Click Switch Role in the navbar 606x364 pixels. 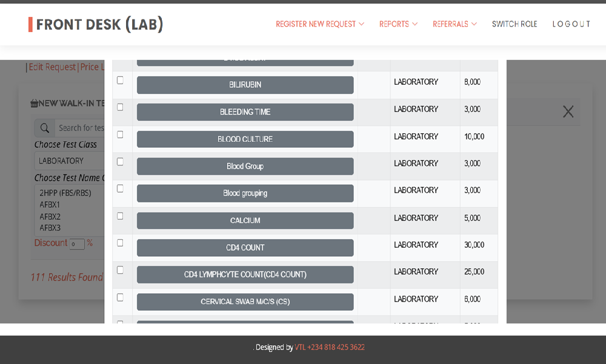514,24
